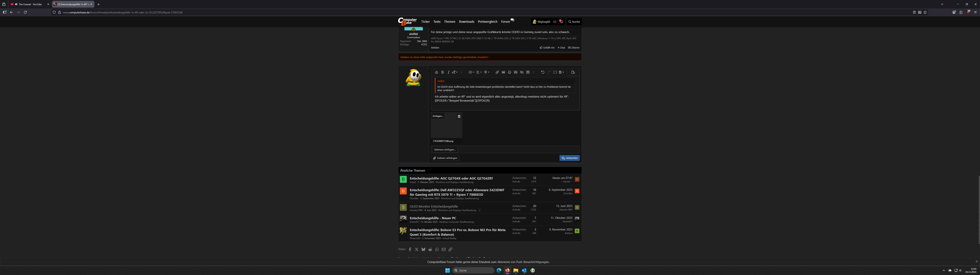Open the text alignment dropdown
The image size is (980, 275).
point(479,72)
